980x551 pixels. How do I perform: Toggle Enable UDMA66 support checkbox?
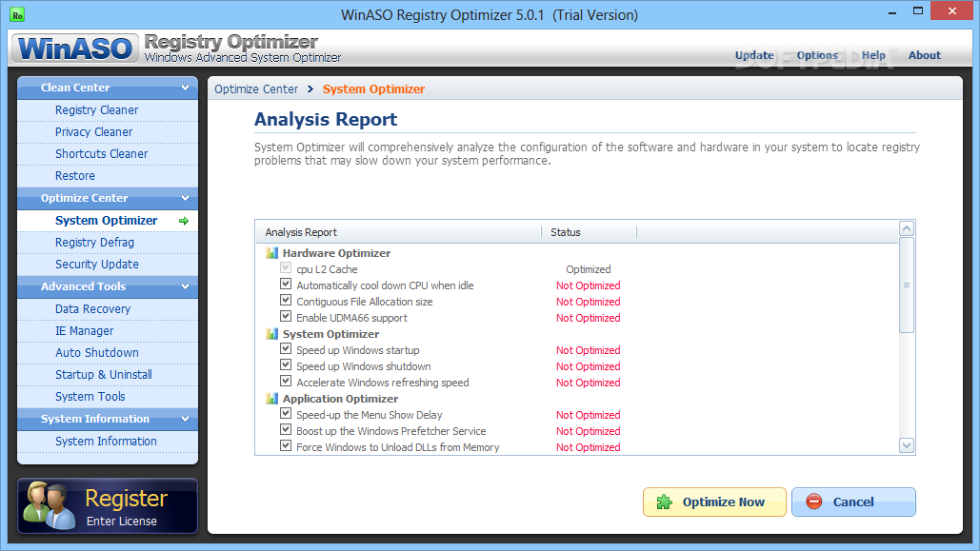coord(286,317)
